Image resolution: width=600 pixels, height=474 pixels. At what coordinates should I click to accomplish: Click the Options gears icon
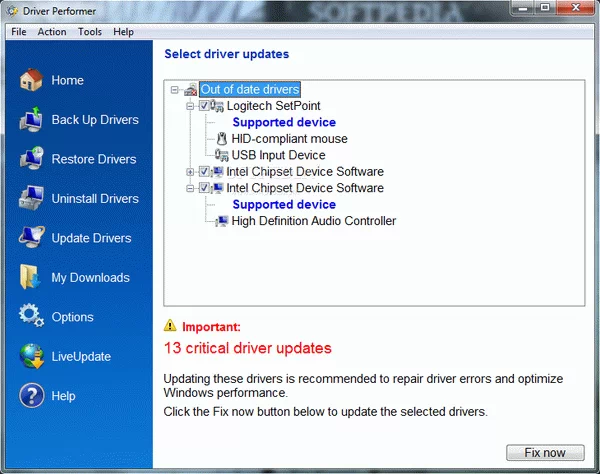click(x=31, y=316)
